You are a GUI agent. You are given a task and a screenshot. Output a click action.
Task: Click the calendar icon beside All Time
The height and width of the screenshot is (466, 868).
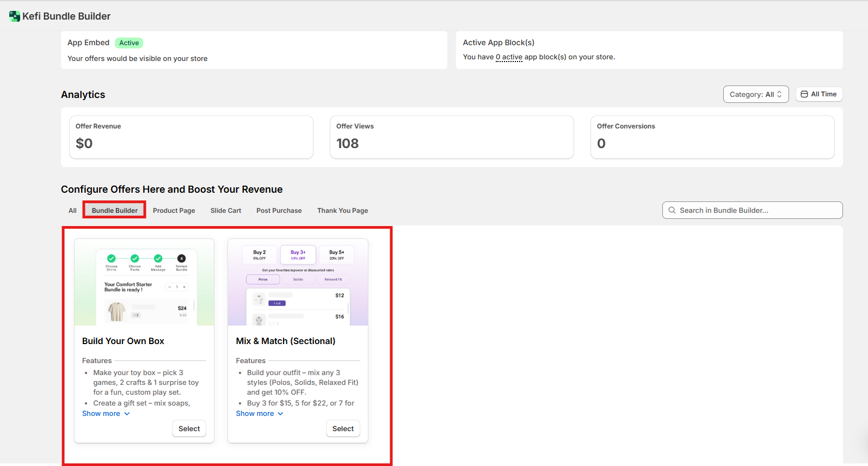[x=804, y=94]
